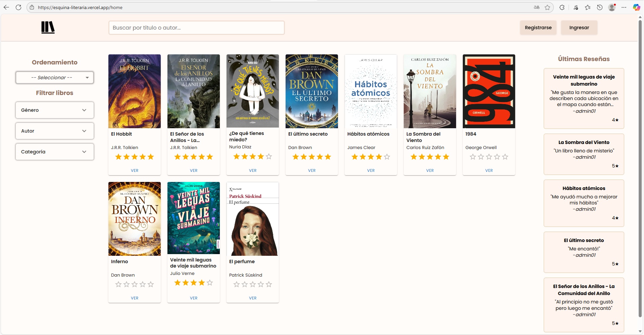Click VER under El perfume
Screen dimensions: 644x335
click(x=253, y=298)
